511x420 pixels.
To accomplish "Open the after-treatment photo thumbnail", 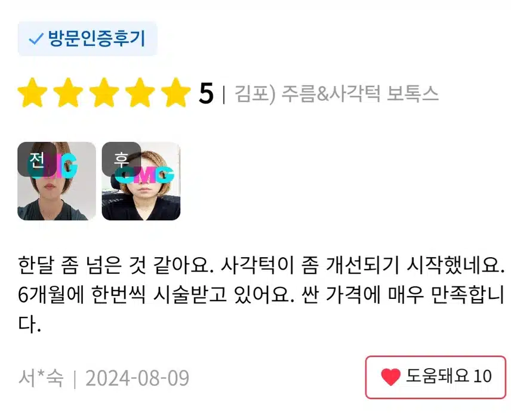I will click(141, 181).
